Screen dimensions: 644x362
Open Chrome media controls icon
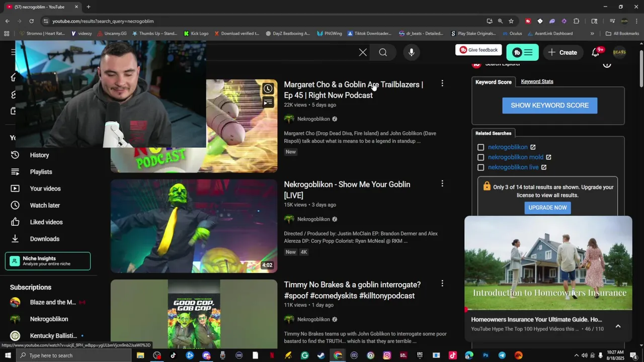point(612,21)
